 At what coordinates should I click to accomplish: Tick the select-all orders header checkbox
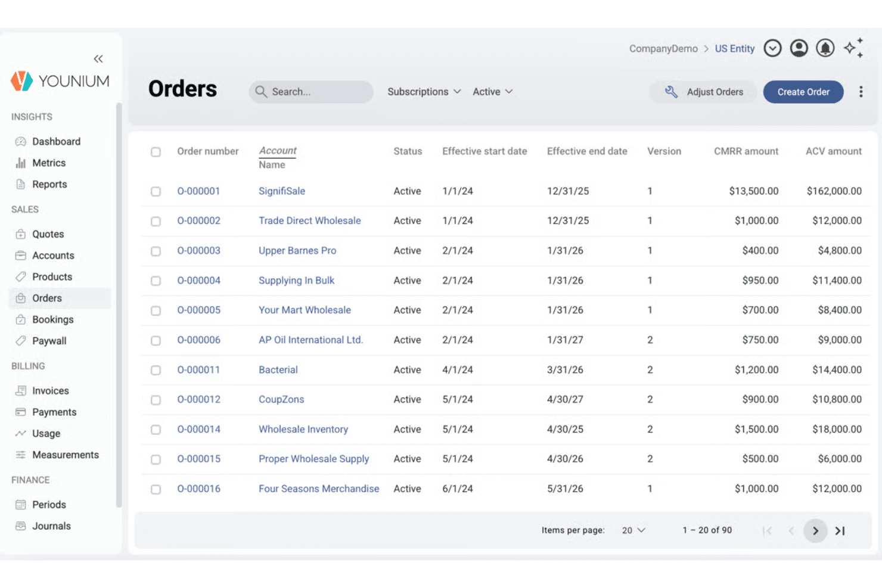[x=156, y=152]
